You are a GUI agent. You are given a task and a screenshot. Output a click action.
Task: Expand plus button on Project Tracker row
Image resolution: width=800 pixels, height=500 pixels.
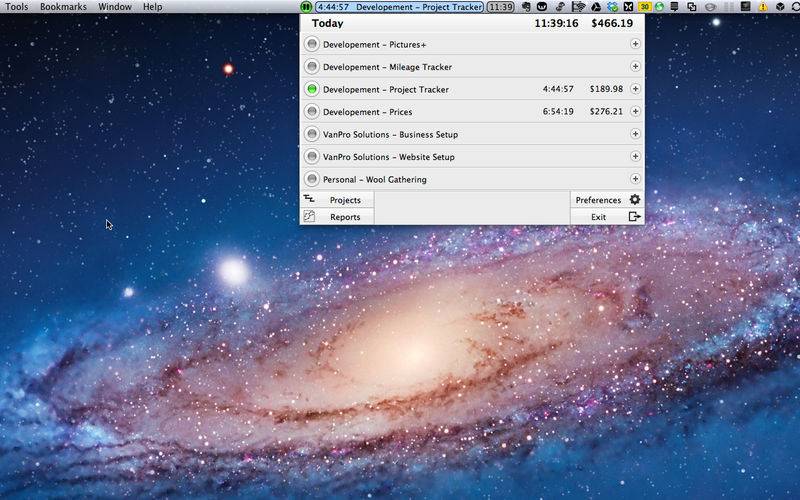[x=635, y=89]
